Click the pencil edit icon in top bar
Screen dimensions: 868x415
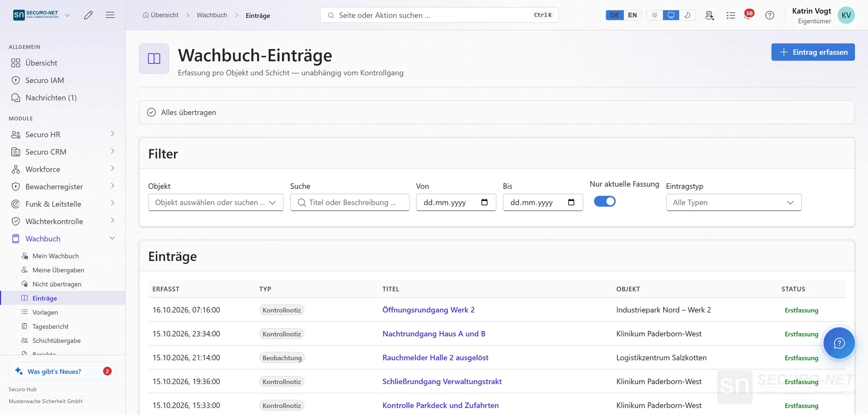click(89, 15)
